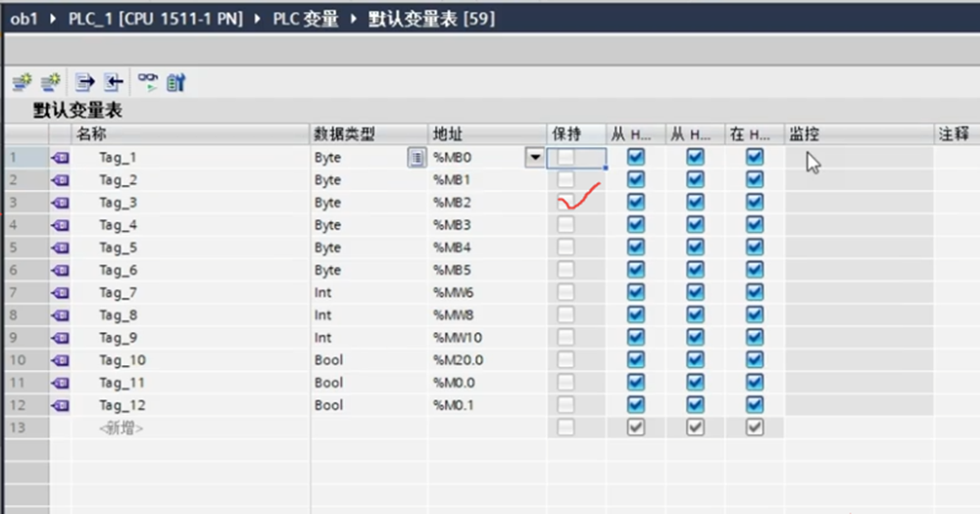Click the <新增> cell to add tag
This screenshot has height=514, width=980.
coord(122,428)
